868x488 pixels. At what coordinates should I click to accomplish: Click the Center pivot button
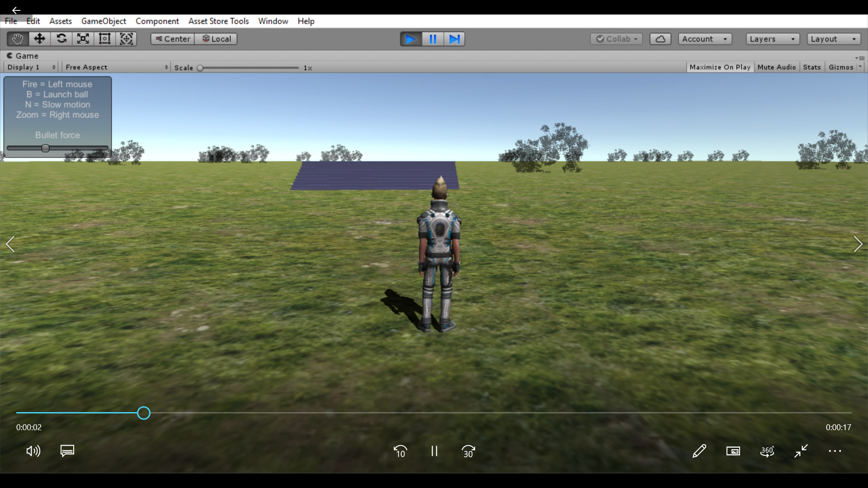pos(173,39)
